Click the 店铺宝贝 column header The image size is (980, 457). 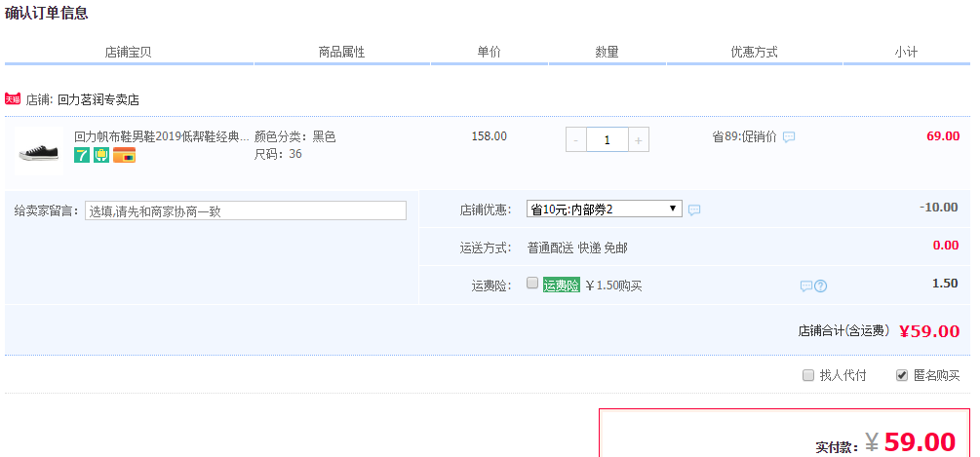click(128, 53)
